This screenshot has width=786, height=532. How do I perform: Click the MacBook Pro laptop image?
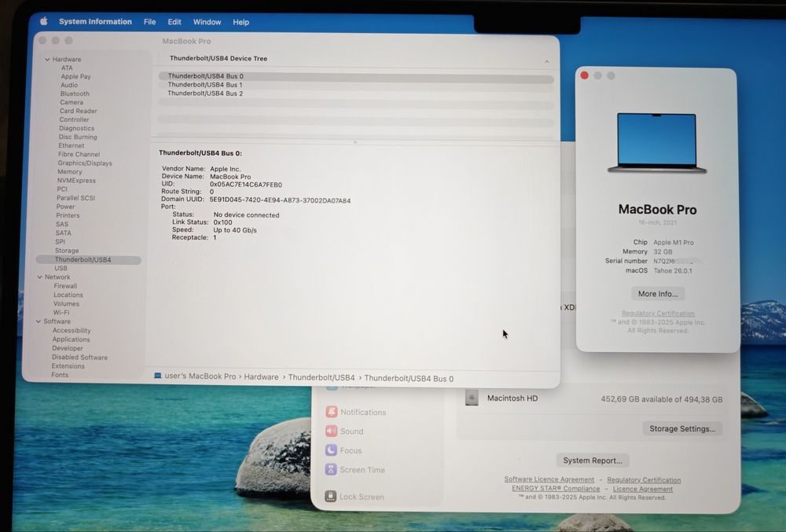tap(656, 144)
